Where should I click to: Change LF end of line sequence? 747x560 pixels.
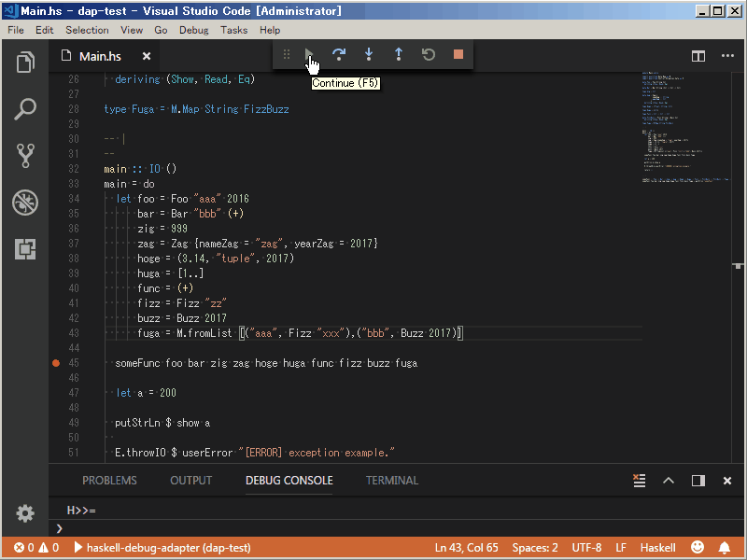point(621,548)
